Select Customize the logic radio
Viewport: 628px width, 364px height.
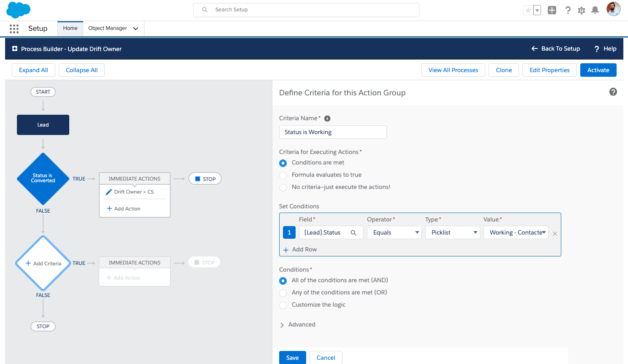tap(283, 305)
